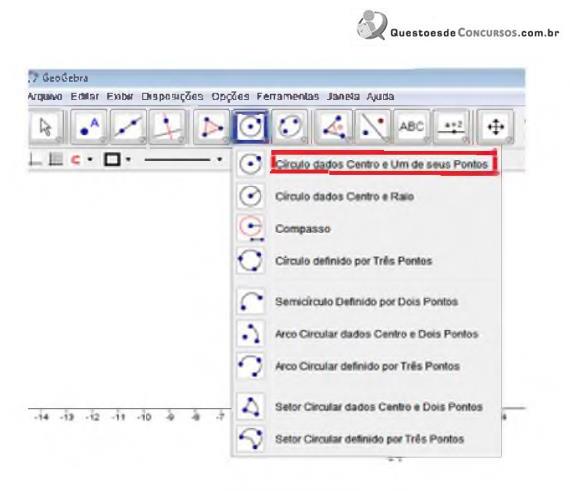
Task: Click the red point capturing magnet icon
Action: click(x=76, y=159)
